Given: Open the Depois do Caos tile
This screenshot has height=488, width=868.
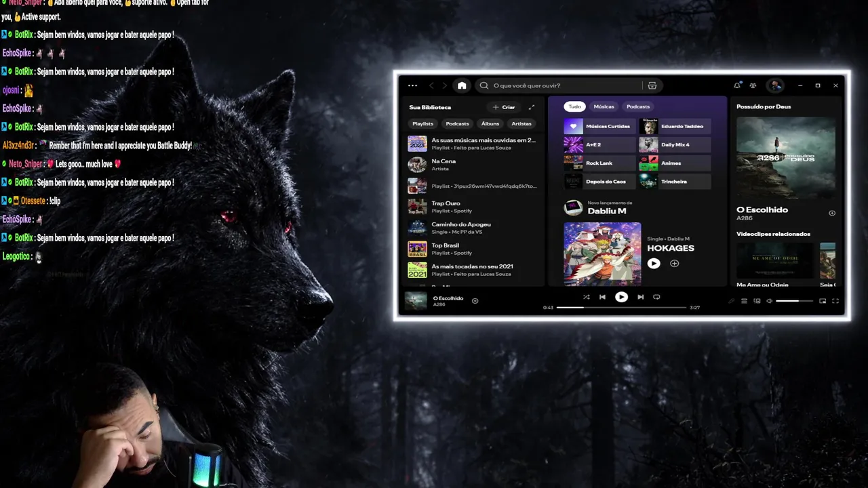Looking at the screenshot, I should pyautogui.click(x=600, y=181).
